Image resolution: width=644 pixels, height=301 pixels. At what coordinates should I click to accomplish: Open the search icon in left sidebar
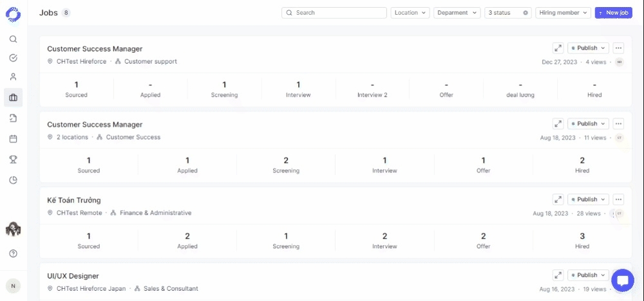click(13, 39)
